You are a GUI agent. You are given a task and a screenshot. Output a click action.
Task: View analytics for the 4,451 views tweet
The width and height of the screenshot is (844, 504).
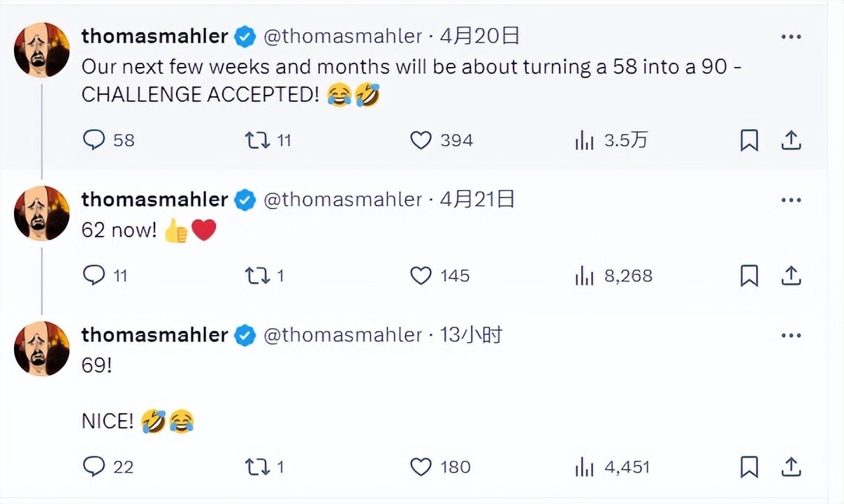(x=584, y=466)
